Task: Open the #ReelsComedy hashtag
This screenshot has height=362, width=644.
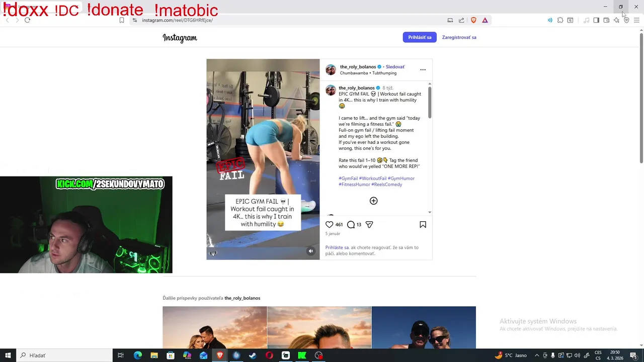Action: (386, 185)
